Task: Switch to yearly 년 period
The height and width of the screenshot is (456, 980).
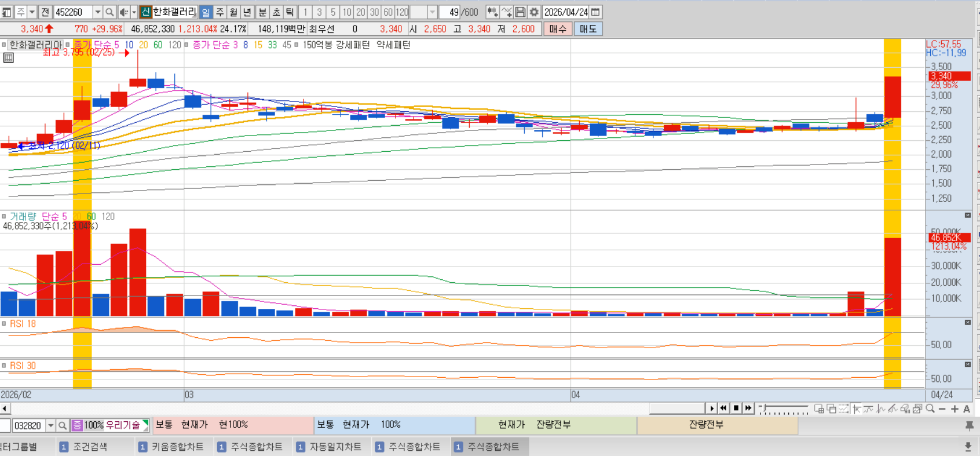Action: coord(247,12)
